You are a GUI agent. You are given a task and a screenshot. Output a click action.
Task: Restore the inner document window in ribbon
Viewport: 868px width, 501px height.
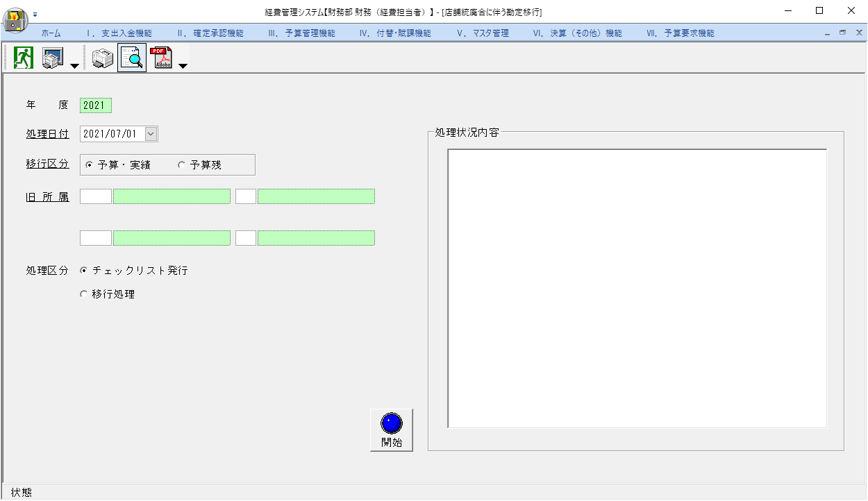click(842, 33)
